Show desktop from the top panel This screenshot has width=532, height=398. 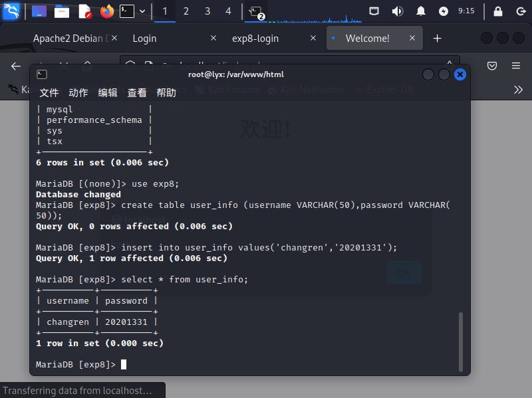[39, 11]
